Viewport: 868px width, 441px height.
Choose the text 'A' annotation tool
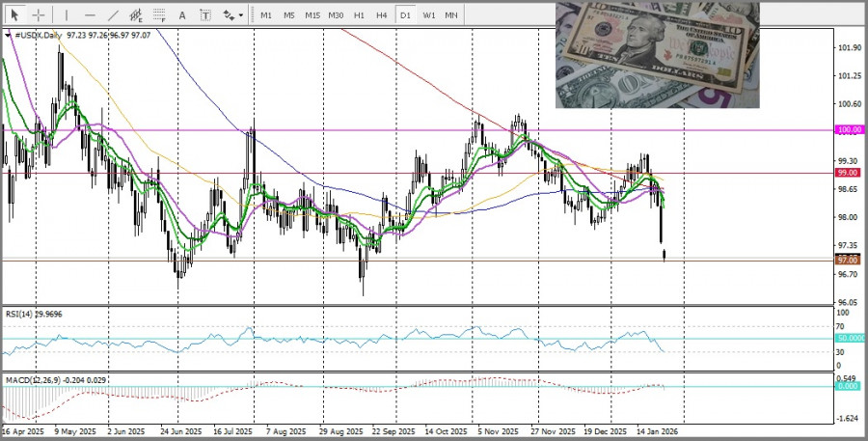point(184,15)
